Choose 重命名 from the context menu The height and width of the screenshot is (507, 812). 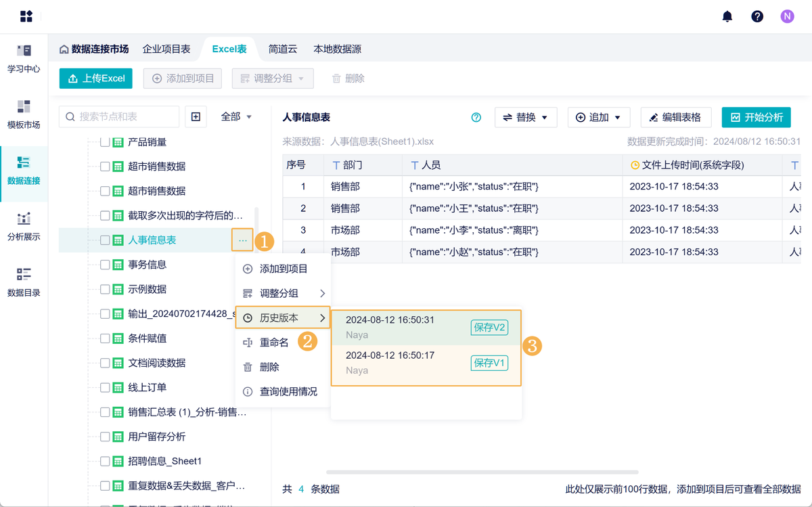click(x=274, y=343)
